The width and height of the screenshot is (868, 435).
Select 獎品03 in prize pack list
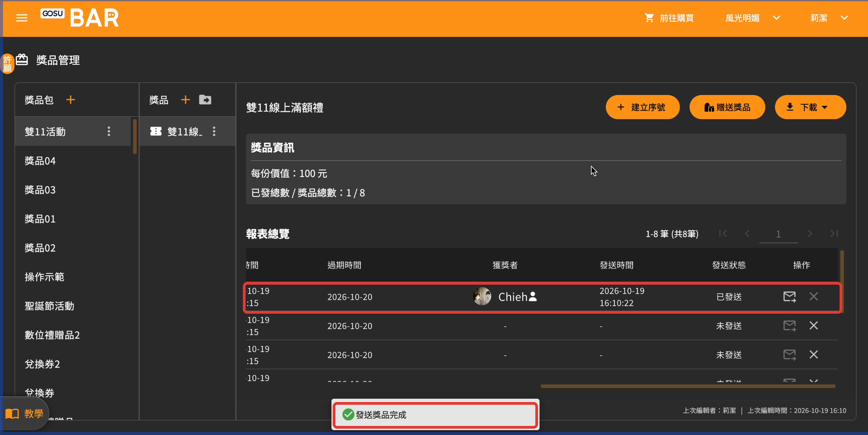tap(73, 190)
